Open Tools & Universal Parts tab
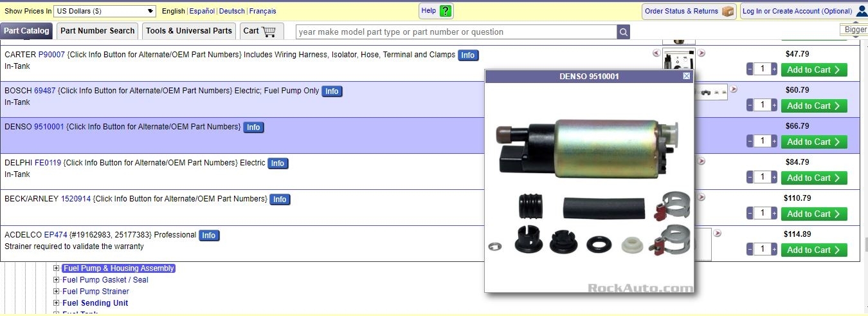The height and width of the screenshot is (316, 868). [x=189, y=31]
